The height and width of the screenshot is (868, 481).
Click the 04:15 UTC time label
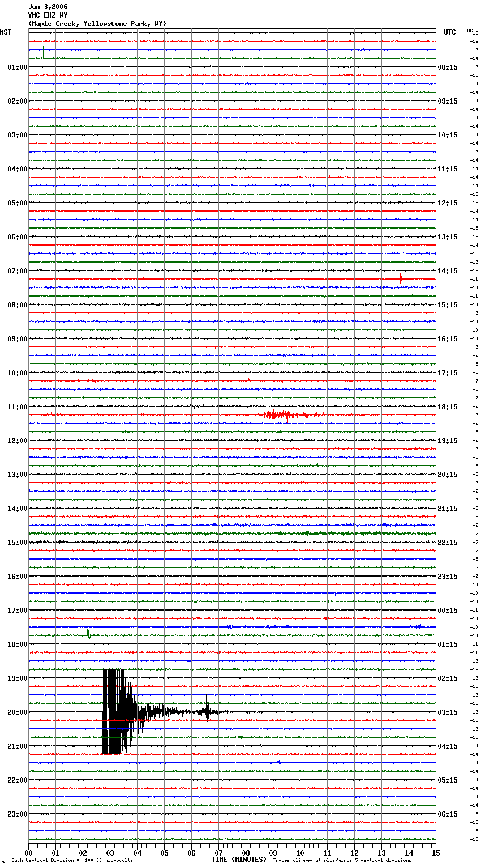coord(448,746)
